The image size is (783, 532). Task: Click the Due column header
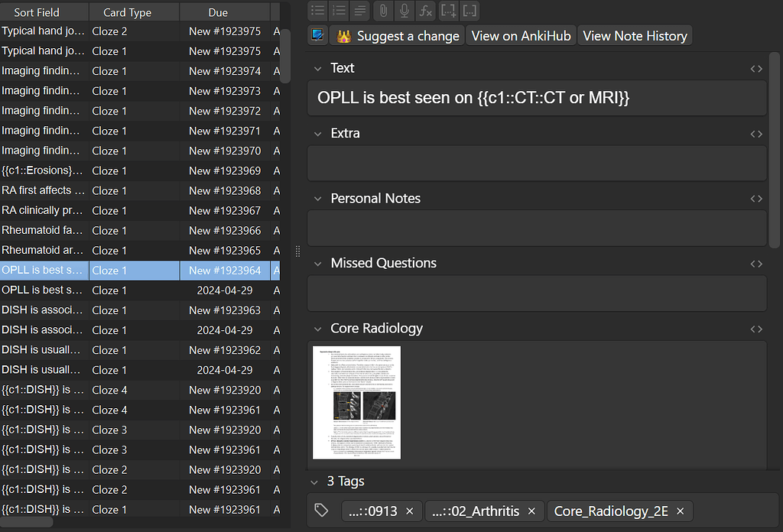(218, 12)
